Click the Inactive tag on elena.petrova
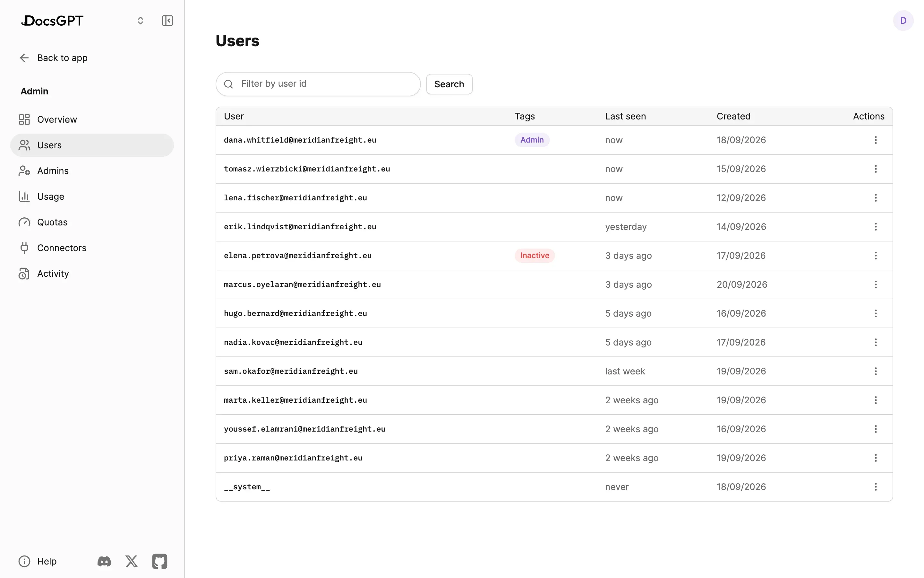This screenshot has width=924, height=578. click(x=535, y=255)
